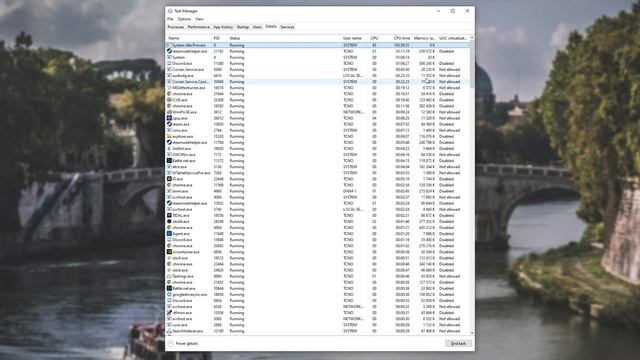
Task: Select the audiodg.exe process name
Action: [x=182, y=76]
